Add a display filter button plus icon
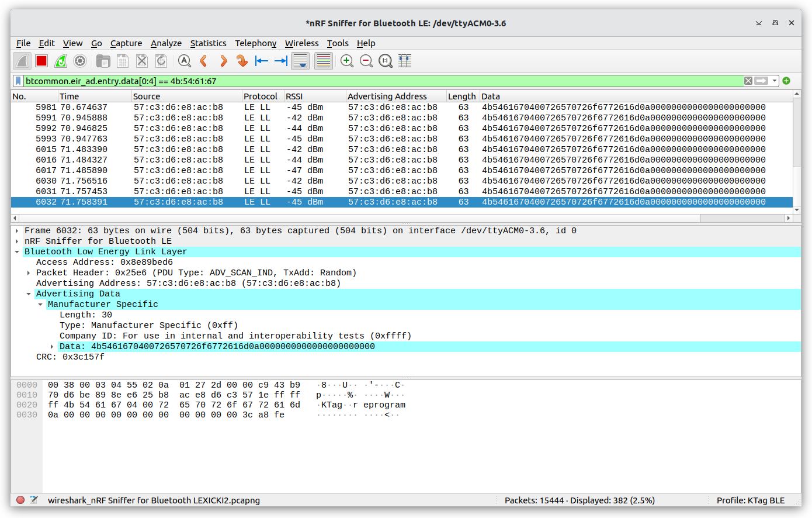Image resolution: width=812 pixels, height=518 pixels. pyautogui.click(x=786, y=81)
